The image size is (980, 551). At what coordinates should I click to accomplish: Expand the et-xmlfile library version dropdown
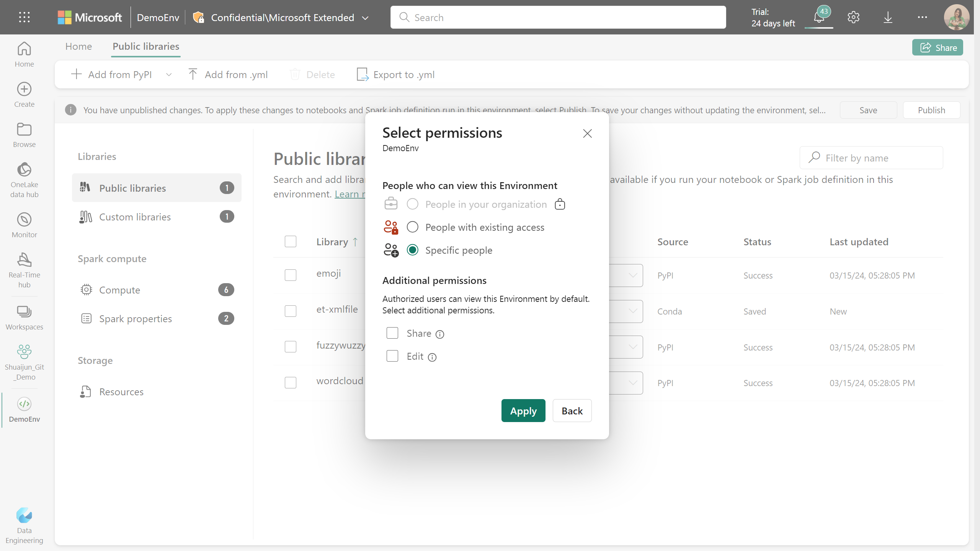click(x=631, y=311)
